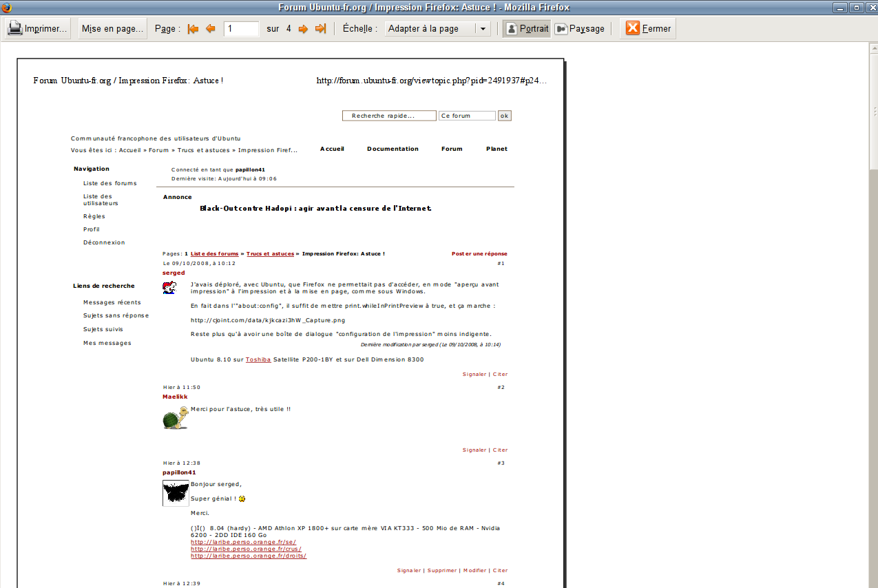Click the ok search button
The width and height of the screenshot is (878, 588).
click(x=505, y=116)
